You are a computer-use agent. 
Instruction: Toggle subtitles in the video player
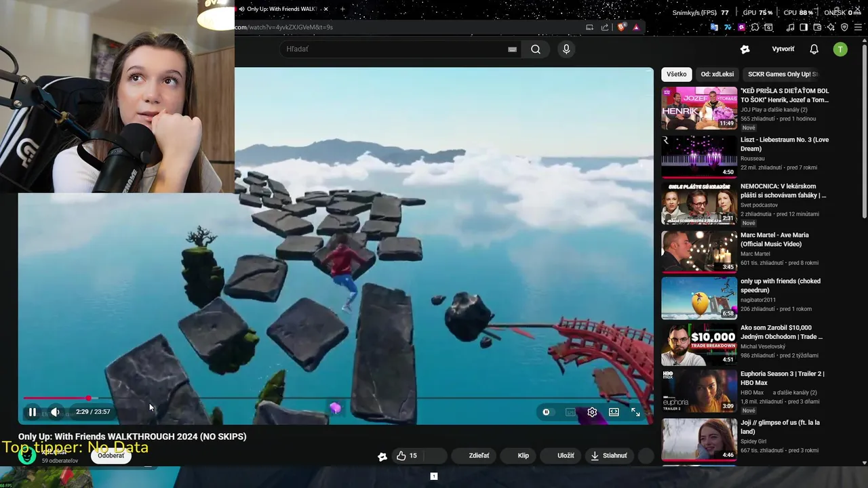pos(570,411)
